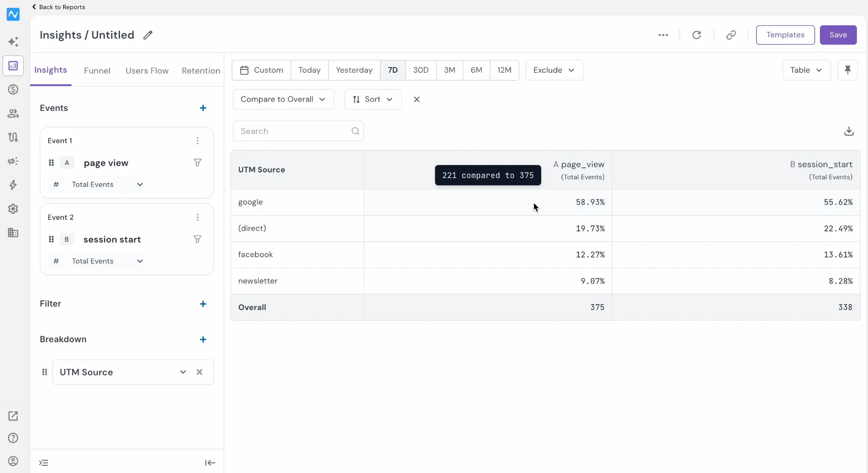Switch to the Users Flow tab

coord(147,71)
